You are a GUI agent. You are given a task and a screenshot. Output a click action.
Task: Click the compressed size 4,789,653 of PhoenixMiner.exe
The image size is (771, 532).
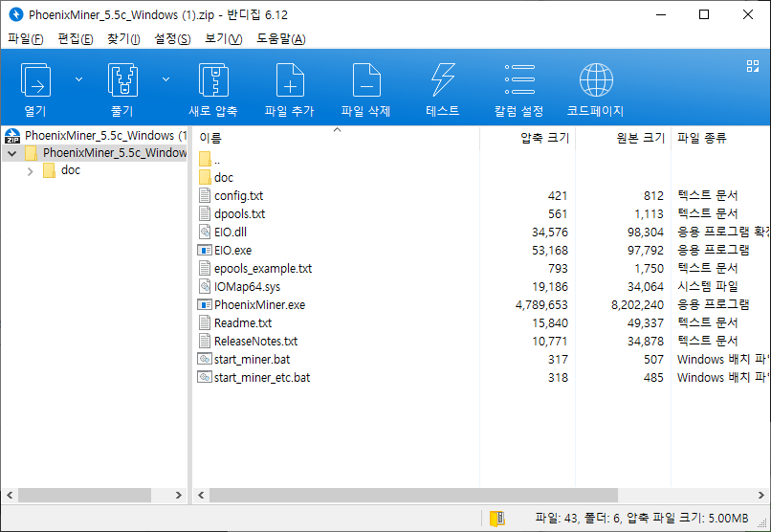[x=541, y=305]
